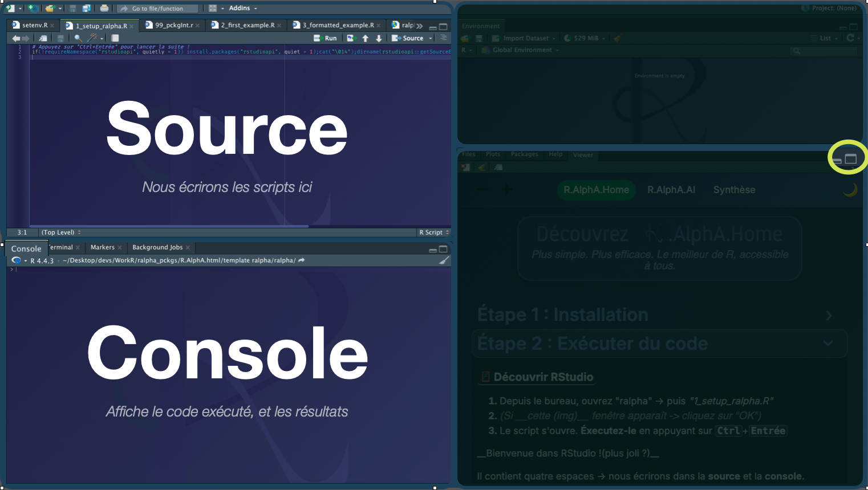868x490 pixels.
Task: Click the view current directory arrow in Console
Action: (301, 260)
